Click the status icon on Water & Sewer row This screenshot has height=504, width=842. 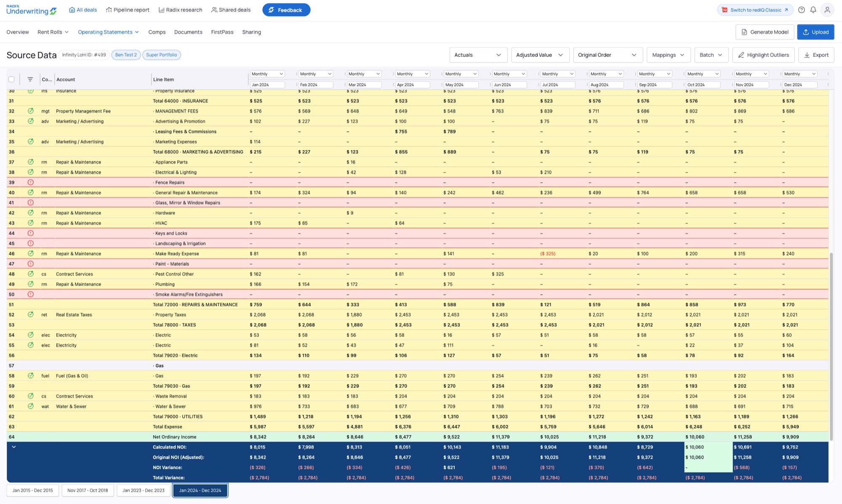[x=31, y=406]
